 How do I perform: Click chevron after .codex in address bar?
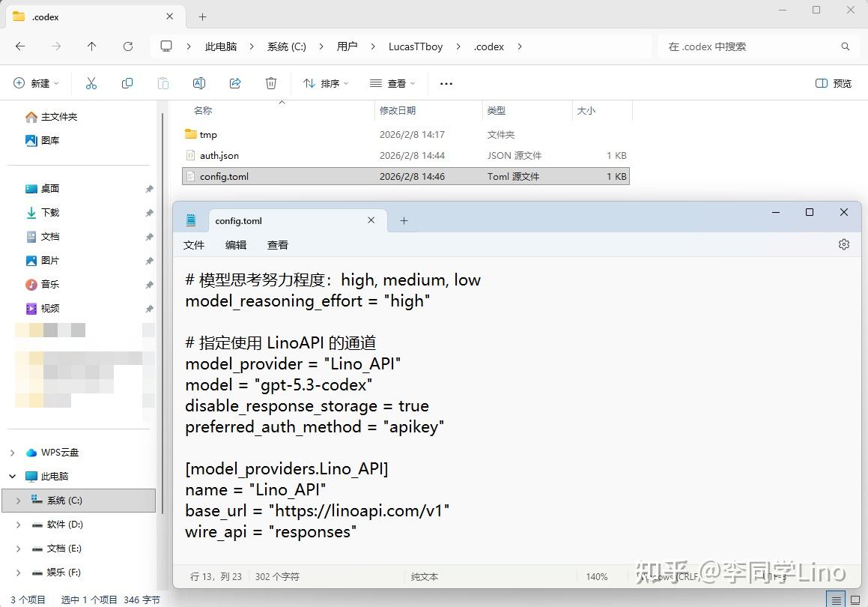tap(519, 46)
